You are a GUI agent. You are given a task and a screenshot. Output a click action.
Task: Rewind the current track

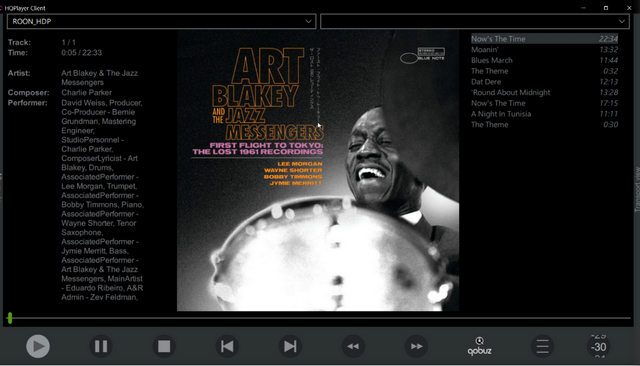pos(353,346)
